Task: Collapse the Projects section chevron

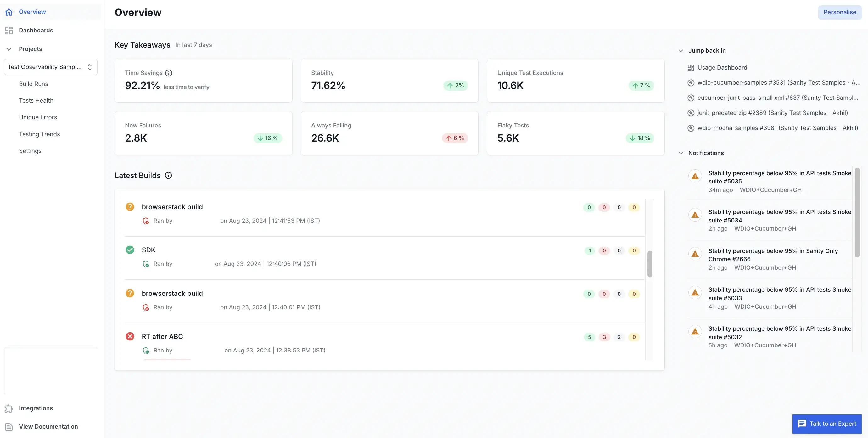Action: tap(9, 49)
